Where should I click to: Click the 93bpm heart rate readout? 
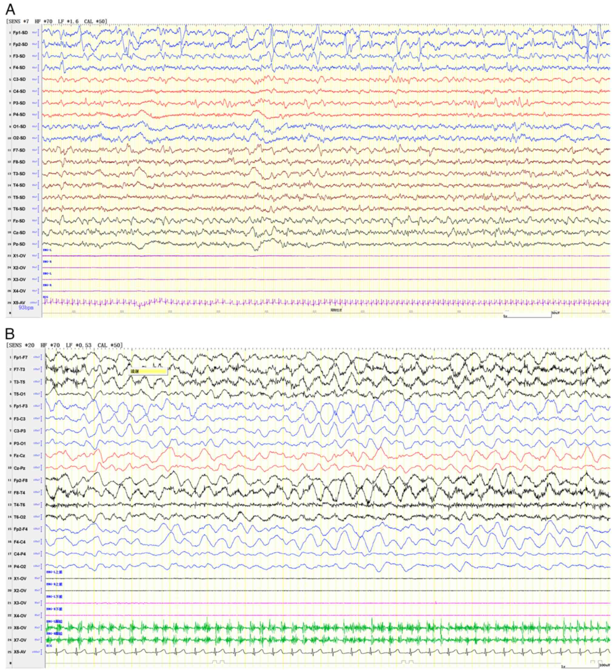(26, 308)
